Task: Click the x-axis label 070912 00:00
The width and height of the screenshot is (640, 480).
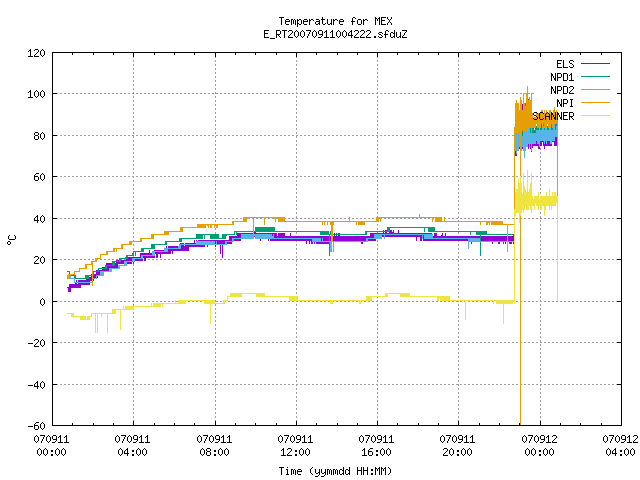Action: (x=539, y=446)
